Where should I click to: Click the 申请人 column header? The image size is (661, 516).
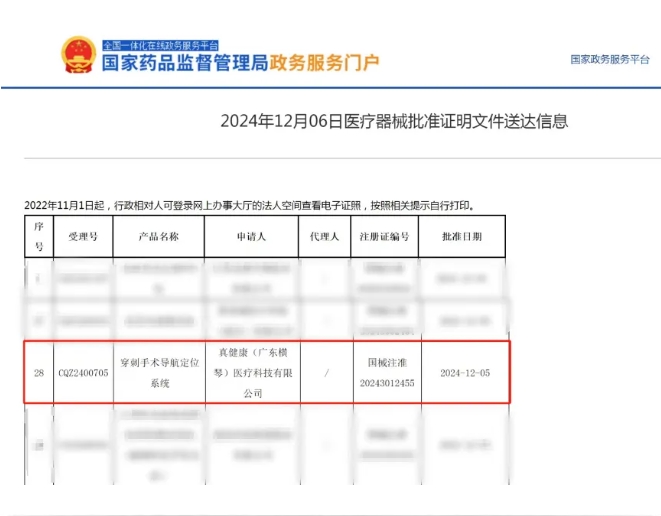251,236
